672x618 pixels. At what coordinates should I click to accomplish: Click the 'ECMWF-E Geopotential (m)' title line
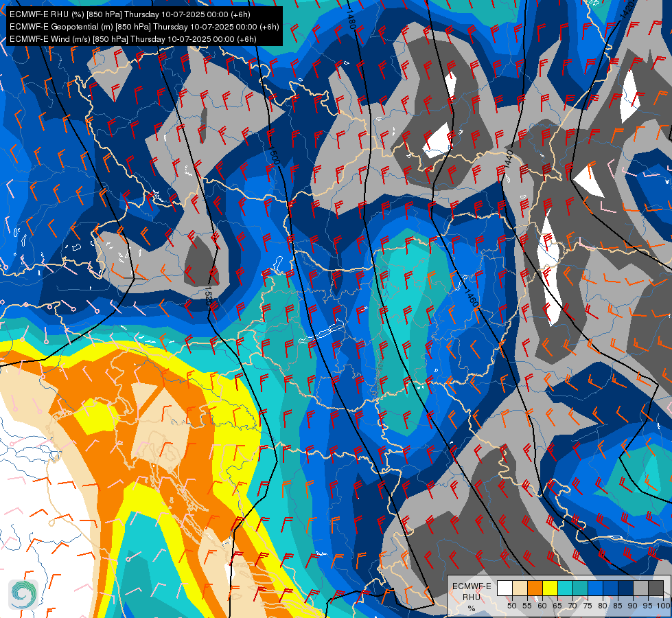(144, 27)
